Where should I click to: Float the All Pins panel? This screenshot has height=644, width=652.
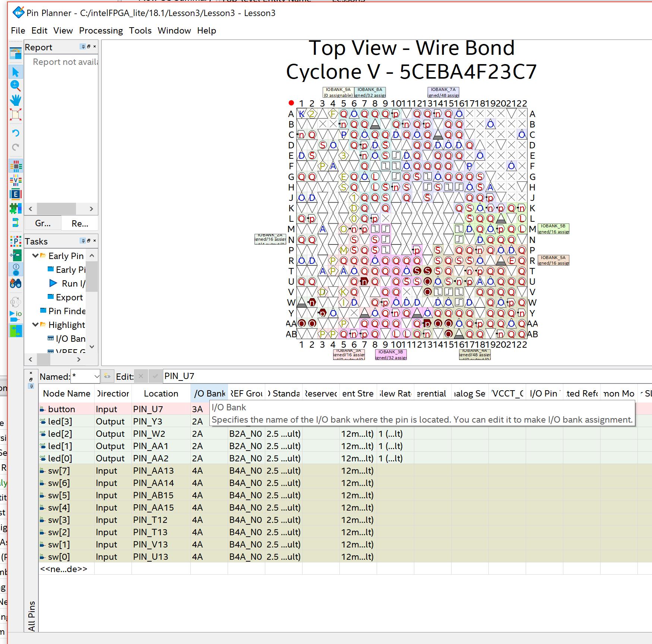click(31, 379)
